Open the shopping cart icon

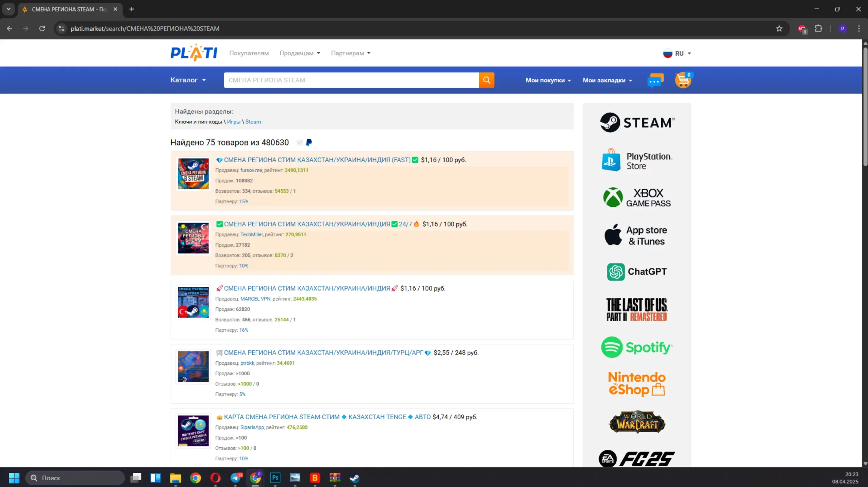[683, 80]
